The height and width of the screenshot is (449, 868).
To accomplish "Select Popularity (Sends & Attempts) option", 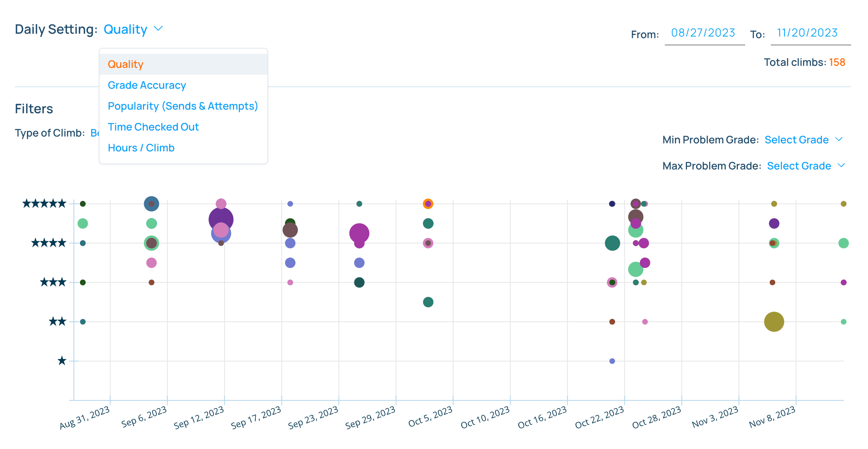I will pos(183,106).
